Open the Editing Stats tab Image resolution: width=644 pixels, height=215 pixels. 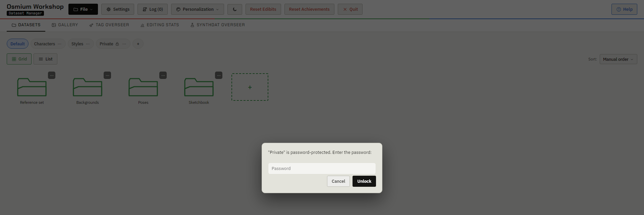[160, 25]
